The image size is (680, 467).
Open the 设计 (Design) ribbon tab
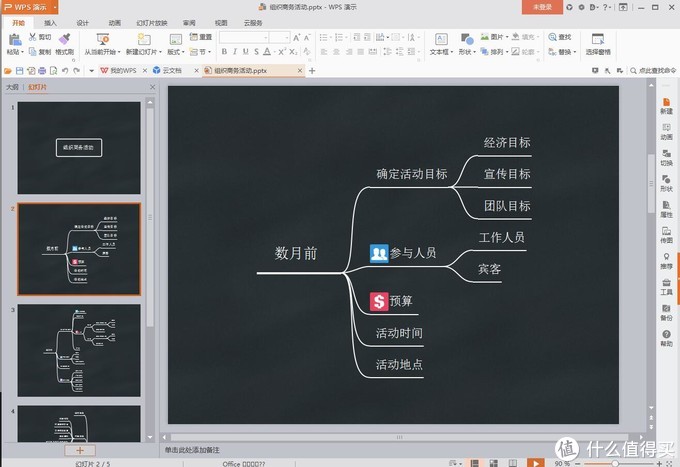coord(82,23)
